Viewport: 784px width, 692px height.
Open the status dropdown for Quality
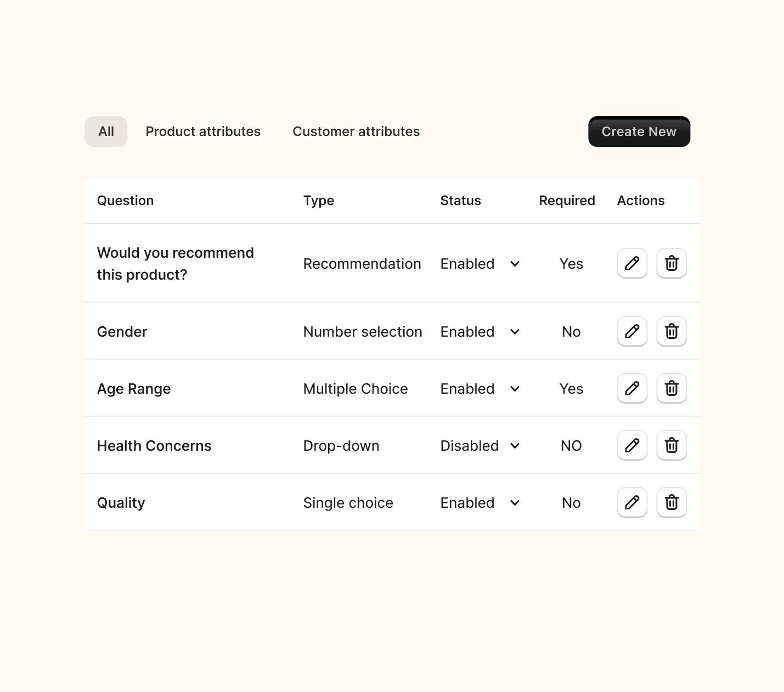[480, 503]
